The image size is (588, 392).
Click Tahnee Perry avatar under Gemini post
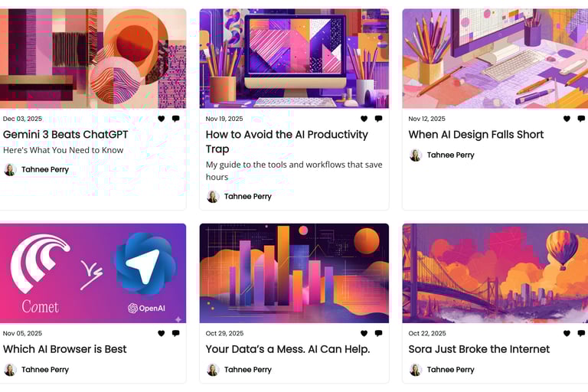coord(10,169)
